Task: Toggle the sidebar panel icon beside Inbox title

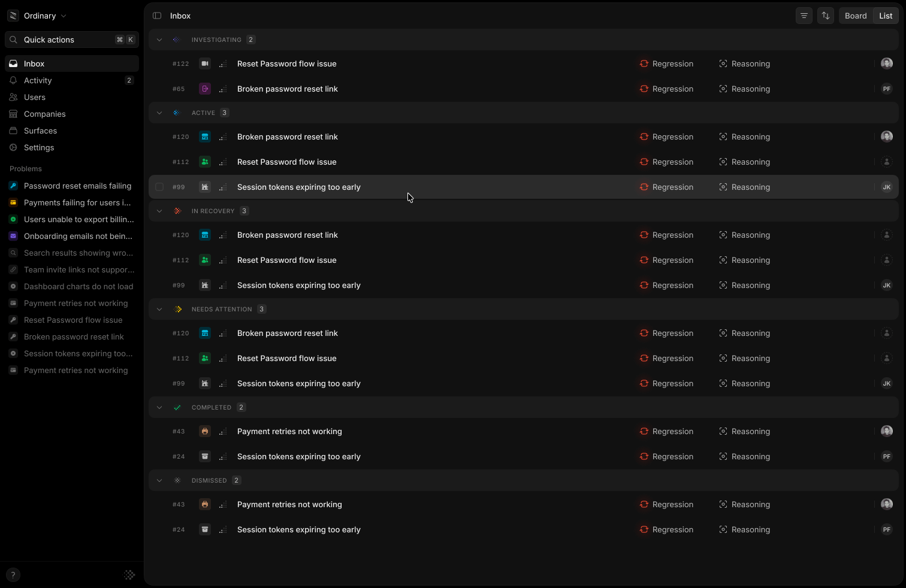Action: coord(157,16)
